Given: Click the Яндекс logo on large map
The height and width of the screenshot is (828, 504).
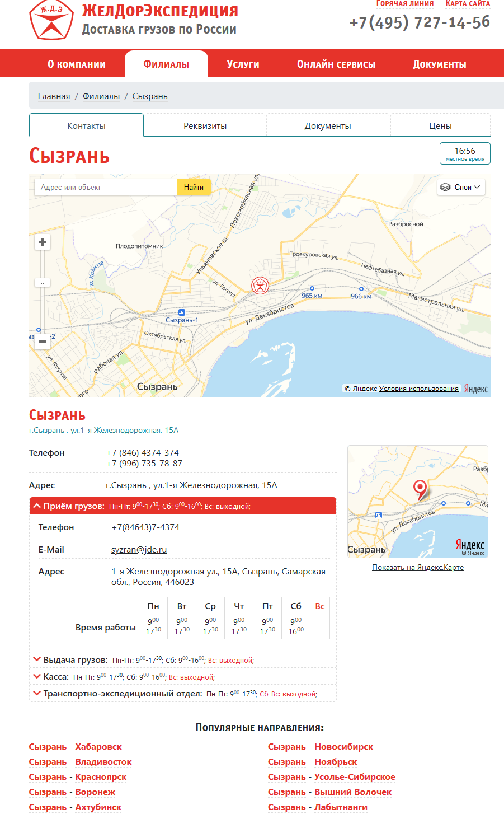Looking at the screenshot, I should [476, 389].
